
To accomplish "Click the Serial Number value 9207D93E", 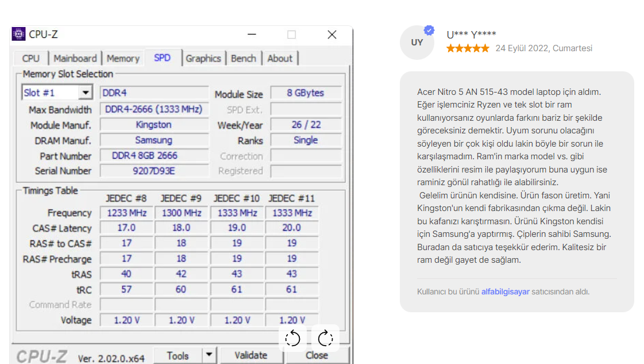I will click(154, 171).
